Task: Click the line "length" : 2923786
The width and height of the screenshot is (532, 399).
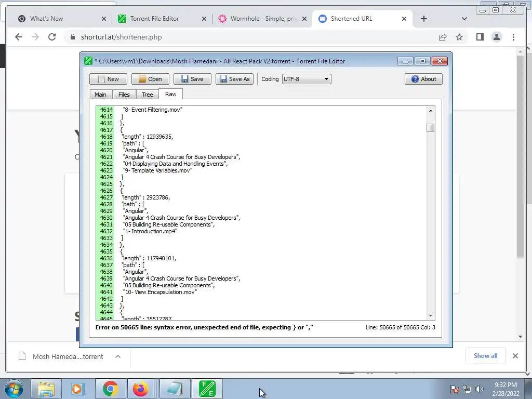Action: tap(146, 197)
